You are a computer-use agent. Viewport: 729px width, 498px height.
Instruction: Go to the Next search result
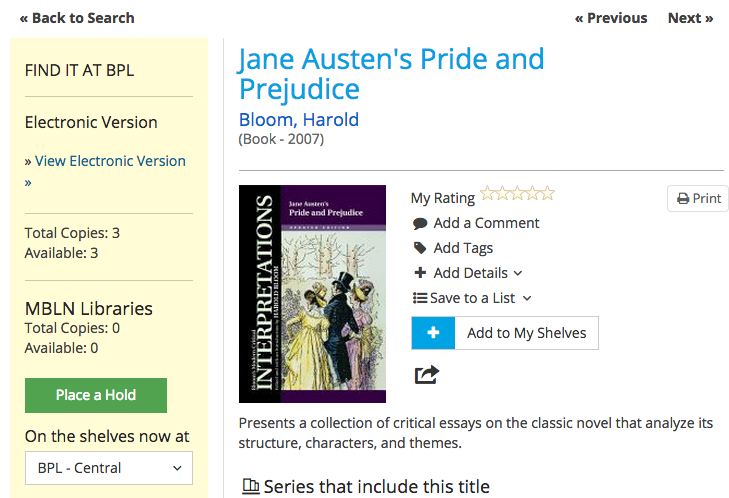tap(690, 18)
